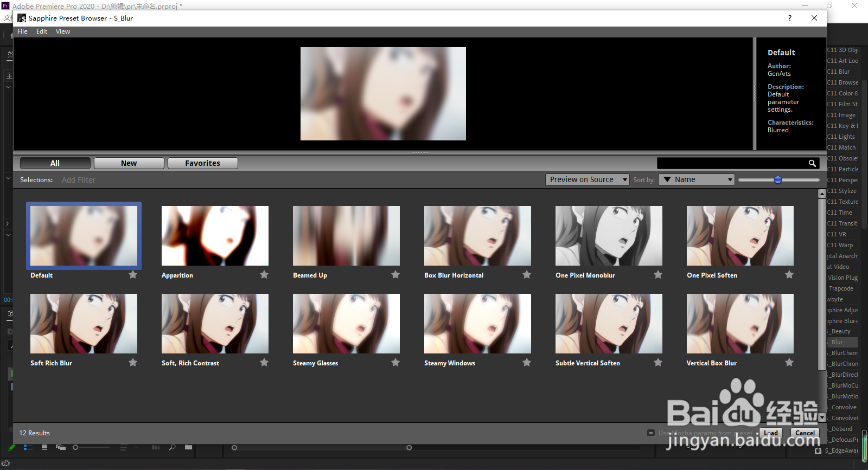Adjust the thumbnail size slider
The width and height of the screenshot is (868, 470).
click(777, 179)
